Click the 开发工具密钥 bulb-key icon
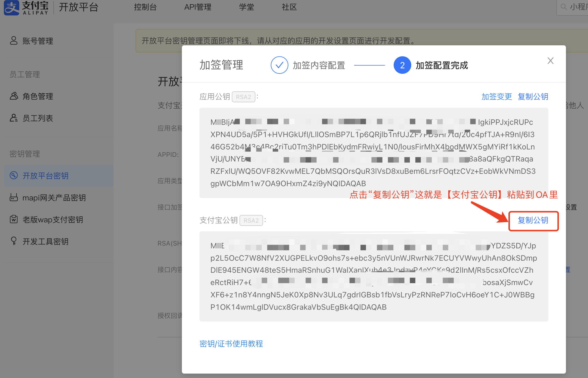The height and width of the screenshot is (378, 588). point(14,241)
